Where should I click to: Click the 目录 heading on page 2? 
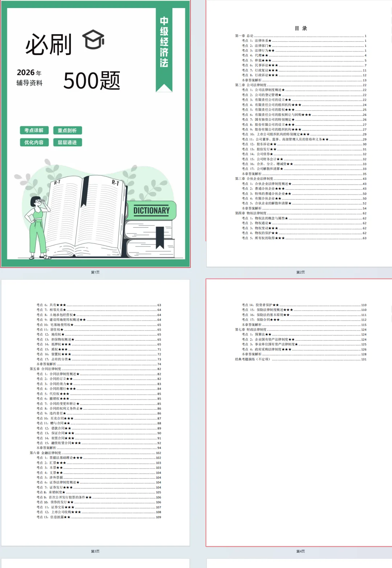(301, 28)
